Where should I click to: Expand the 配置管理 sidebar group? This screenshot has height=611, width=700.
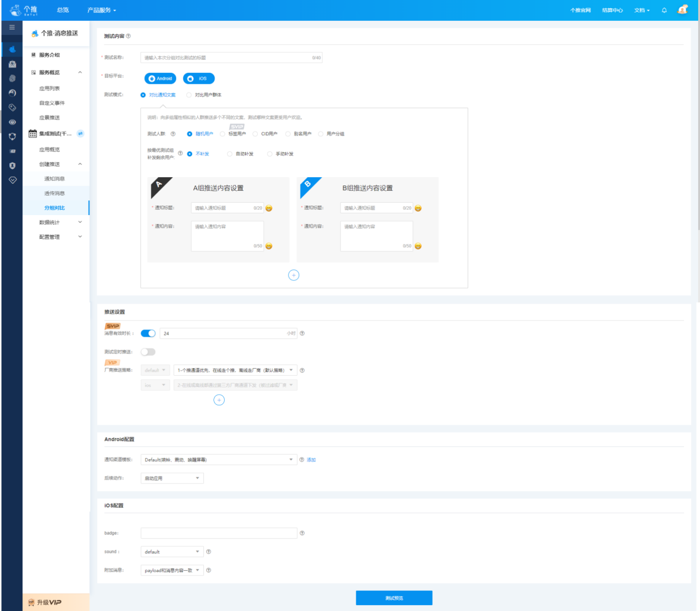point(80,236)
